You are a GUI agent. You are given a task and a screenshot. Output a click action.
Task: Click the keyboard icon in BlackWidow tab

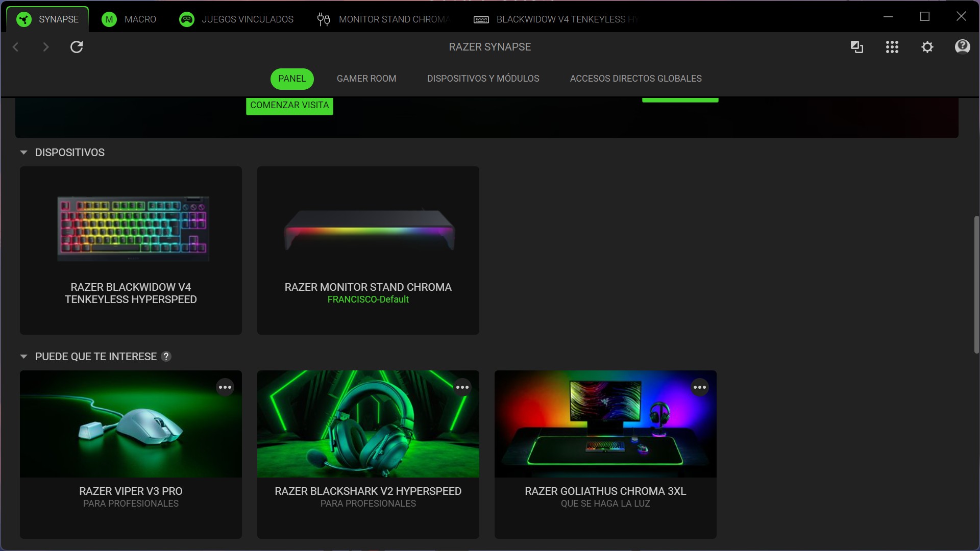[x=481, y=20]
